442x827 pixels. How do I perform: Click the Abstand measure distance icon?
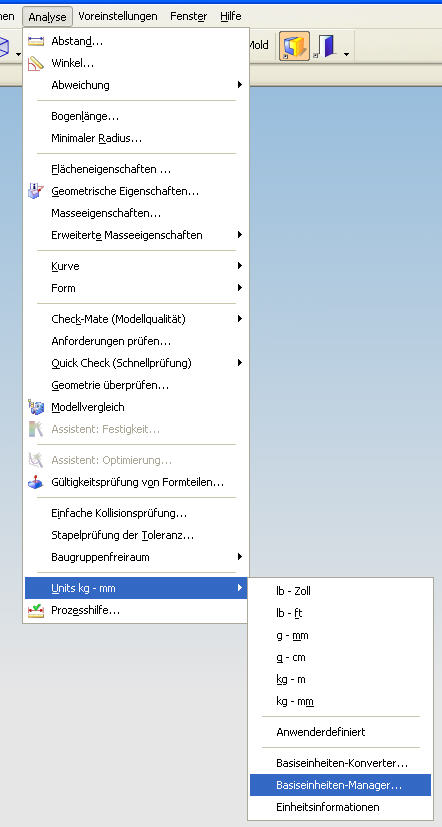coord(36,41)
